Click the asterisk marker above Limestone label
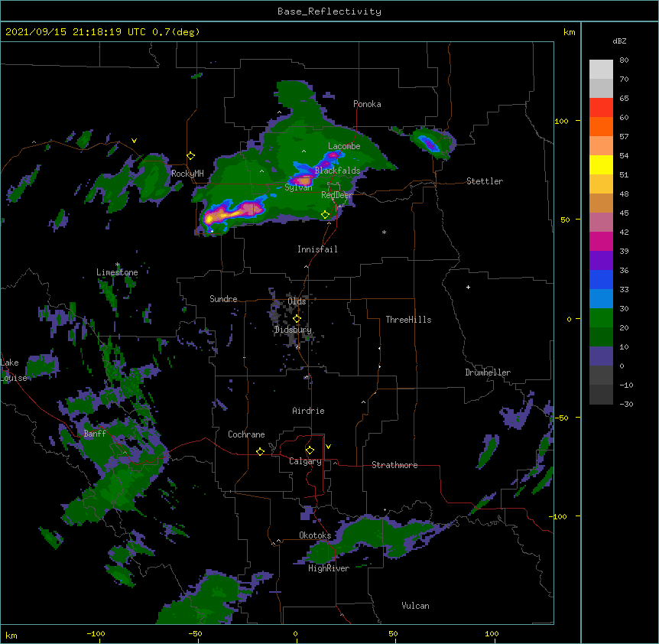This screenshot has height=644, width=659. point(117,265)
